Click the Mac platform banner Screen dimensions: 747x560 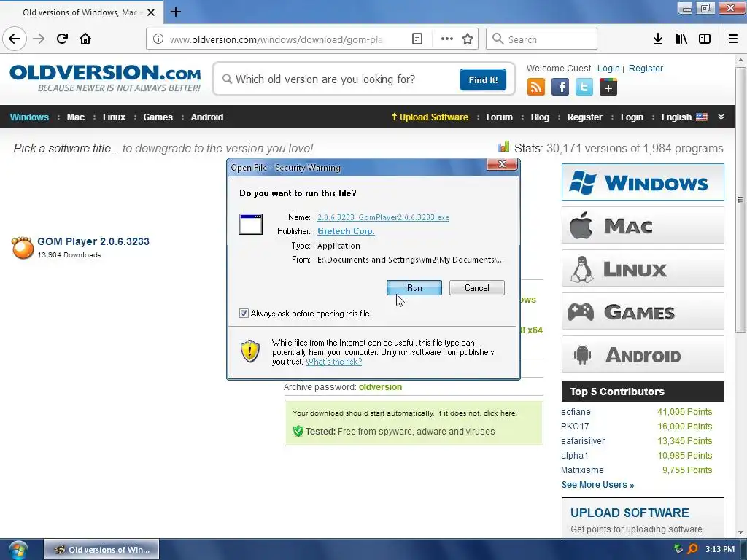643,225
